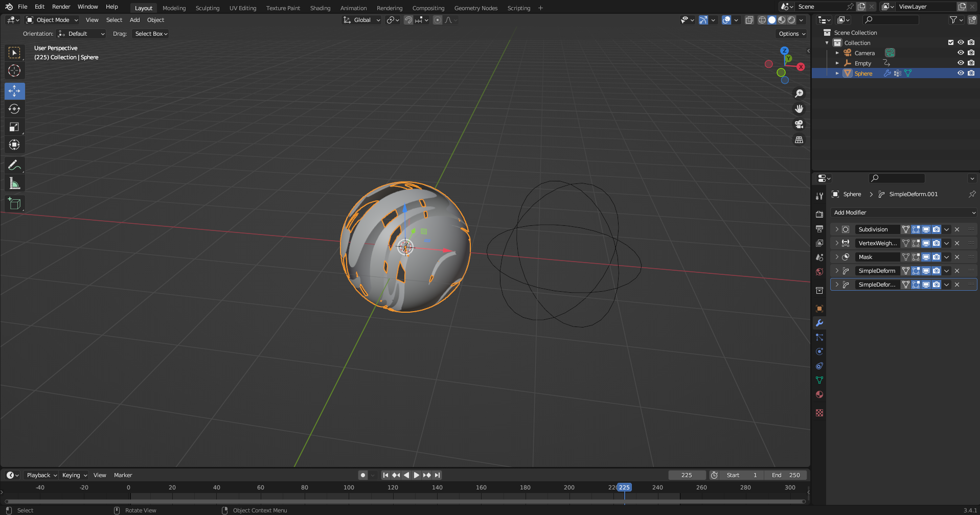The width and height of the screenshot is (980, 515).
Task: Switch to the Geometry Nodes workspace tab
Action: click(x=476, y=8)
